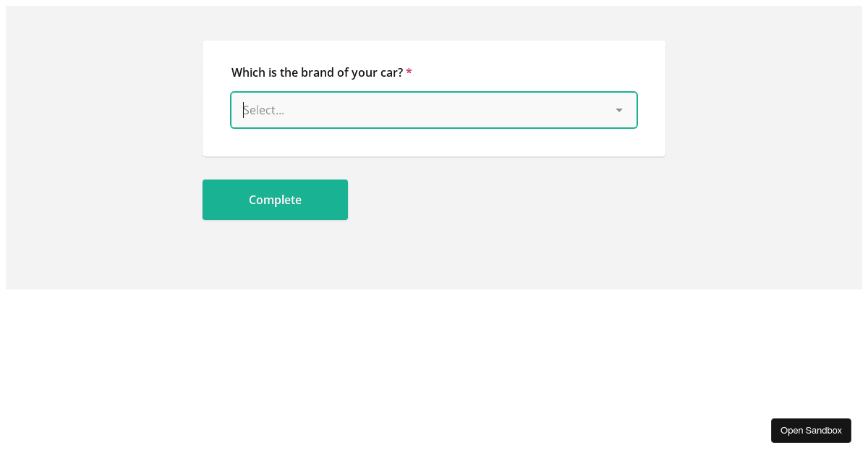Image resolution: width=868 pixels, height=456 pixels.
Task: Open the Sandbox via Open Sandbox button
Action: (811, 431)
